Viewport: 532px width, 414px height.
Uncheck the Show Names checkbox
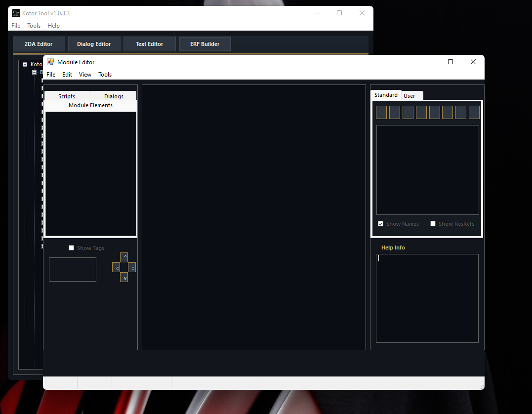click(380, 224)
